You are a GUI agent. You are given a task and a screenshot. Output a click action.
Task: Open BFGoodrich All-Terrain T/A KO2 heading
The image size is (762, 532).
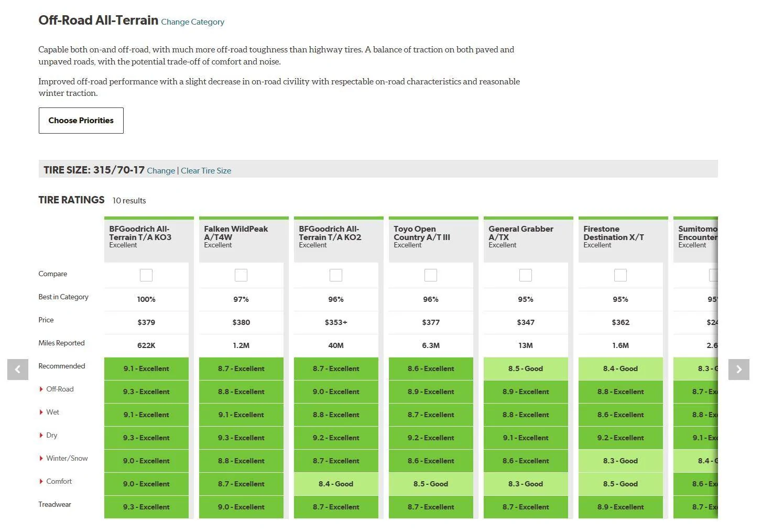click(x=330, y=233)
